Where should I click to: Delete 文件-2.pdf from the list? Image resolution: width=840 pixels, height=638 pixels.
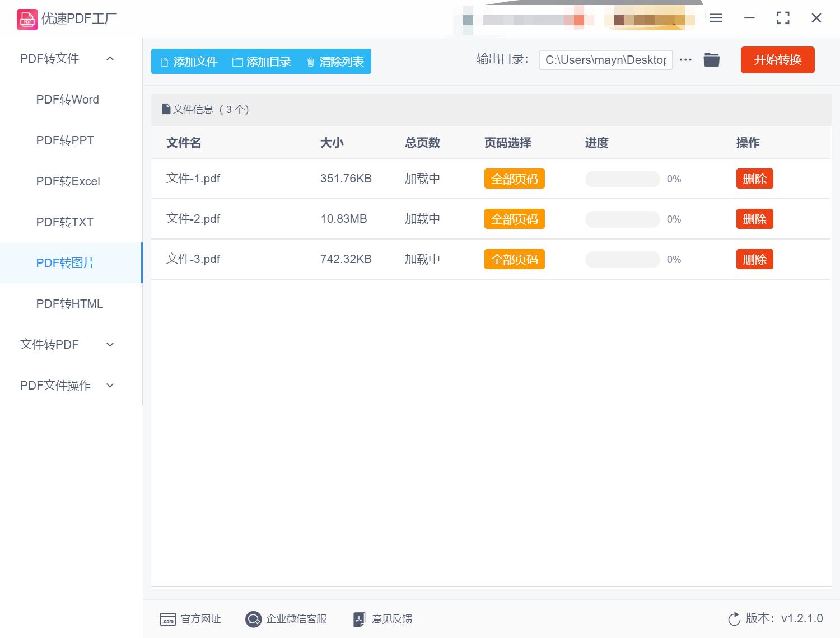754,219
